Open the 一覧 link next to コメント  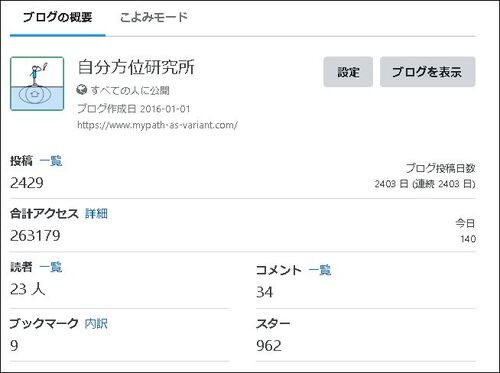click(x=320, y=270)
